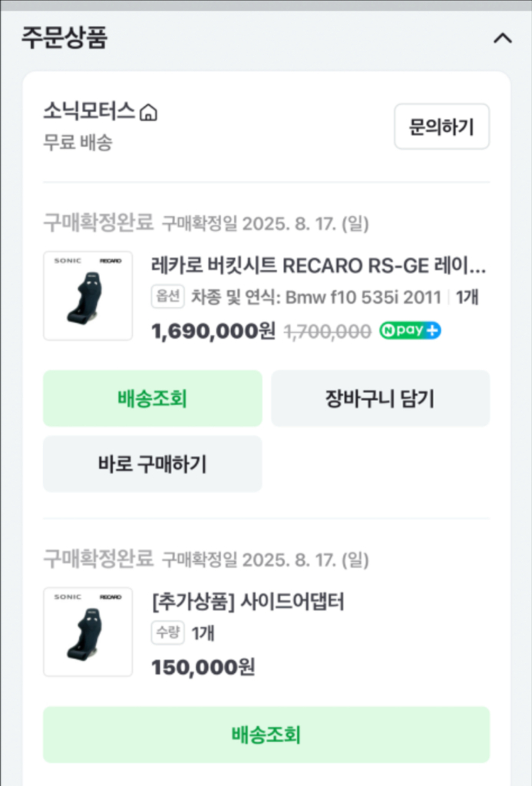Open 배송조회 for the 사이드어댑터 item
Viewport: 532px width, 786px height.
[266, 735]
